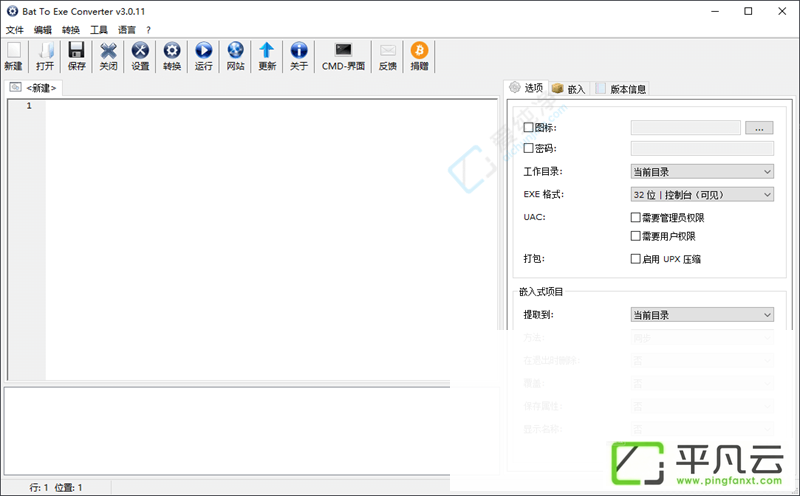Expand the 工作目录 dropdown
This screenshot has height=496, width=800.
coord(702,171)
